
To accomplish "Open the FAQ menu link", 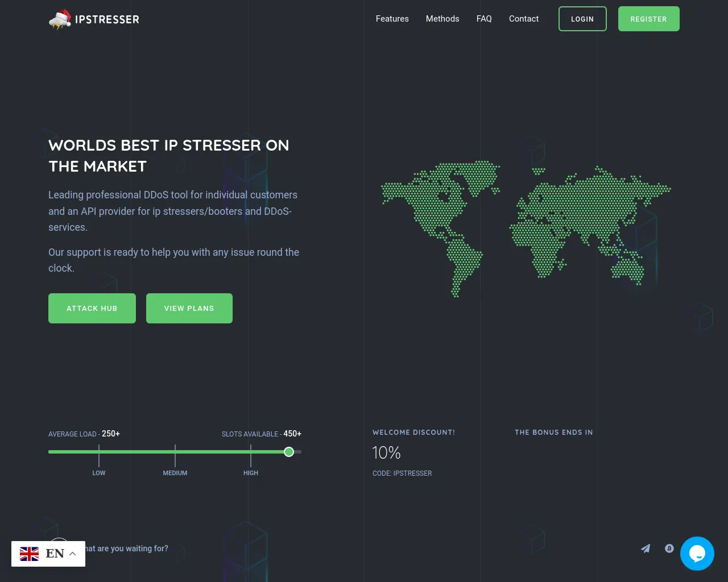I will point(484,19).
